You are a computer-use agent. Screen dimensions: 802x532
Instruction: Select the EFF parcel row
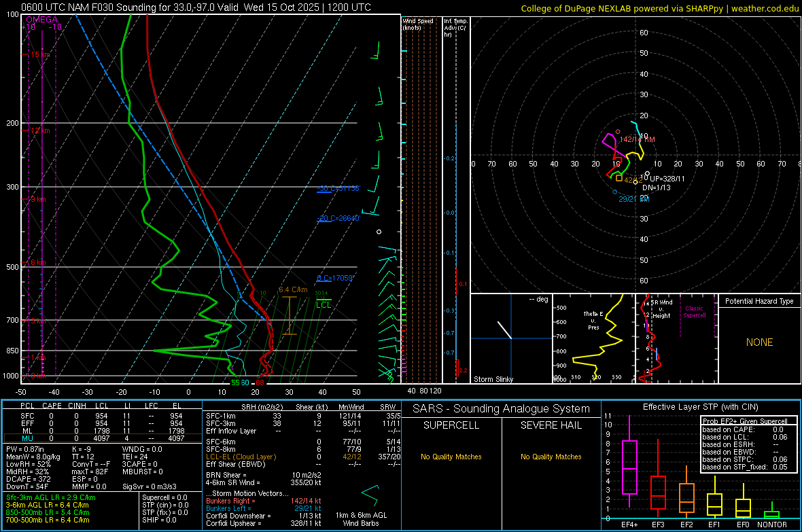pyautogui.click(x=103, y=423)
